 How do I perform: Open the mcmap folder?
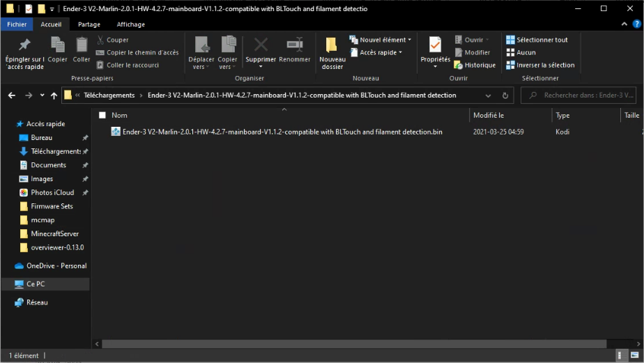pyautogui.click(x=43, y=220)
